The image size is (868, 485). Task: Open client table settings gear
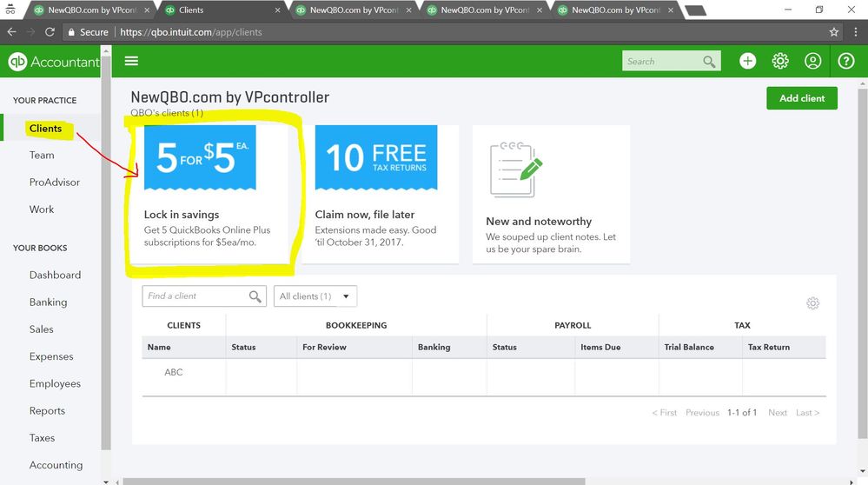(x=812, y=302)
